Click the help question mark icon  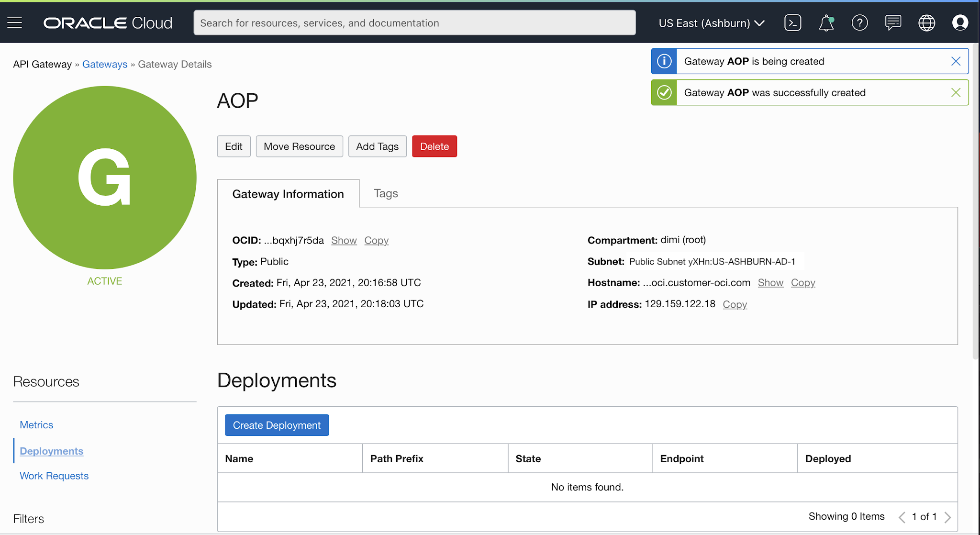[859, 22]
